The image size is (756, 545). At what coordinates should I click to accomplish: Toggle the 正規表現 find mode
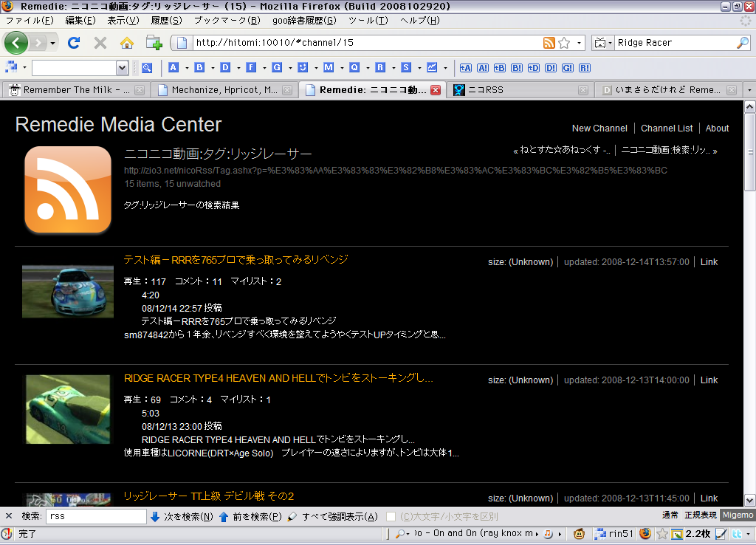pos(701,515)
